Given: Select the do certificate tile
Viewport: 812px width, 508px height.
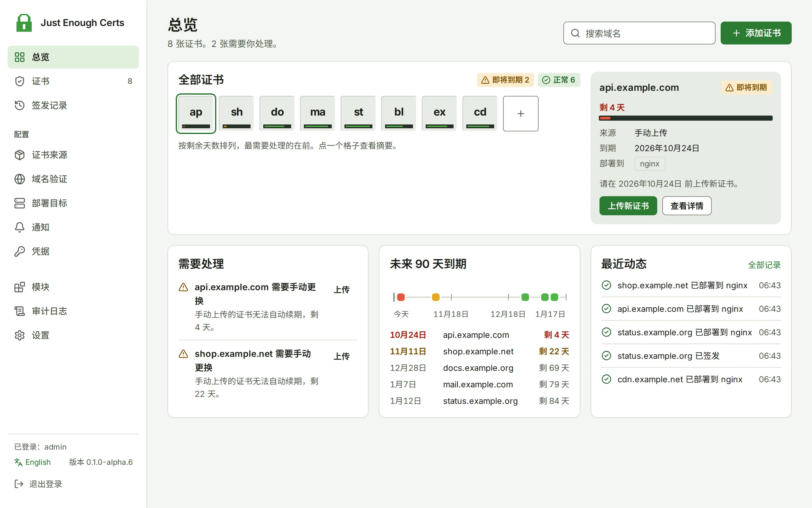Looking at the screenshot, I should pos(277,114).
